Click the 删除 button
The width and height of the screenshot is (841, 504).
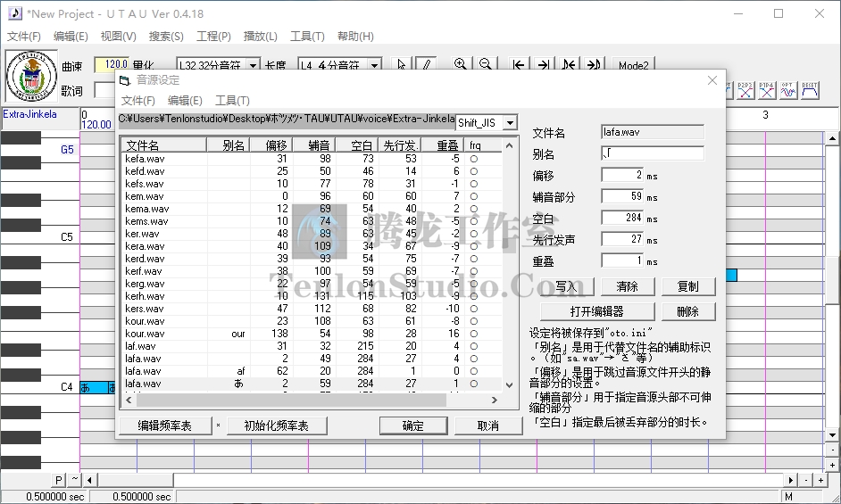(688, 311)
